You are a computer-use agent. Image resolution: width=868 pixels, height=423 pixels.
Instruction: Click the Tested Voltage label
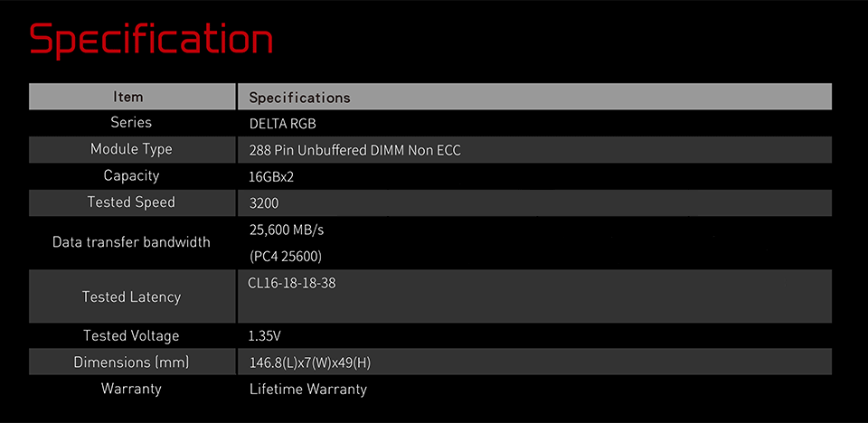pyautogui.click(x=131, y=335)
